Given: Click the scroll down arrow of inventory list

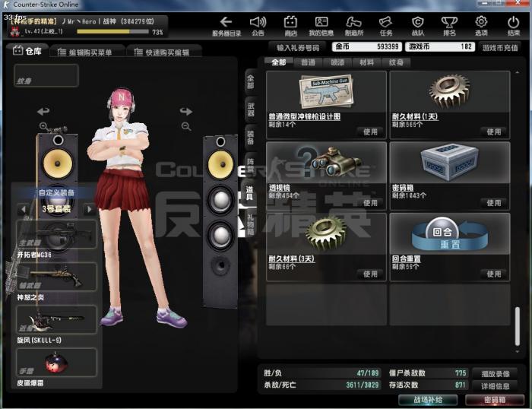Looking at the screenshot, I should 518,352.
